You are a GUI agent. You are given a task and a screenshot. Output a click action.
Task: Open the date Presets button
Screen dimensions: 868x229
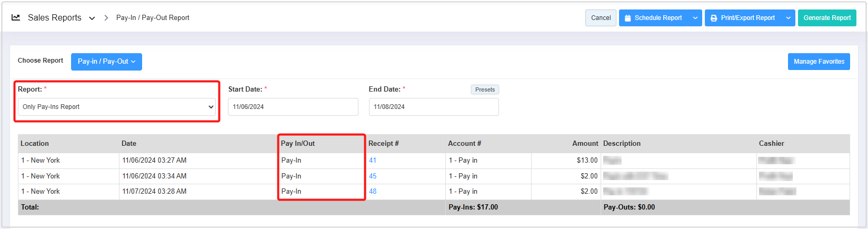pos(485,89)
